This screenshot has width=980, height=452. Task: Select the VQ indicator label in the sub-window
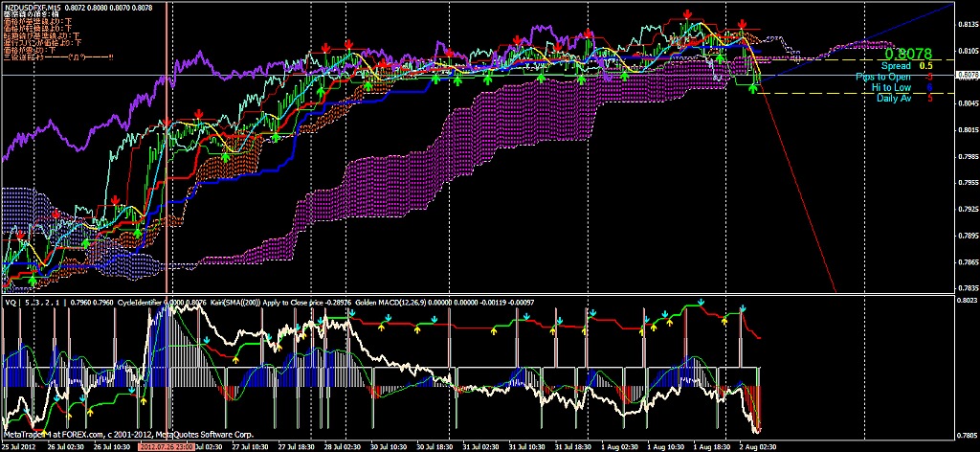click(x=11, y=302)
